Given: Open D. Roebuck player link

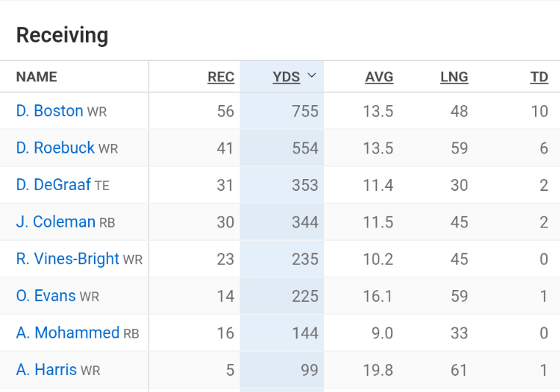Looking at the screenshot, I should coord(55,148).
